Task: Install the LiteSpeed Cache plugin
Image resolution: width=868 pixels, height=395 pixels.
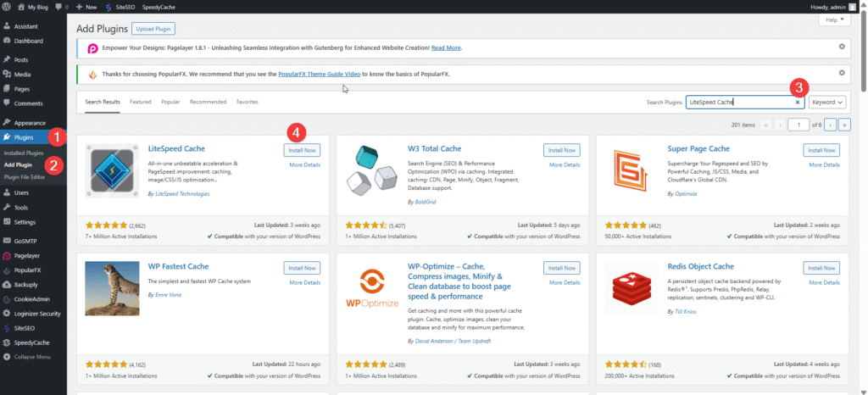Action: click(302, 150)
